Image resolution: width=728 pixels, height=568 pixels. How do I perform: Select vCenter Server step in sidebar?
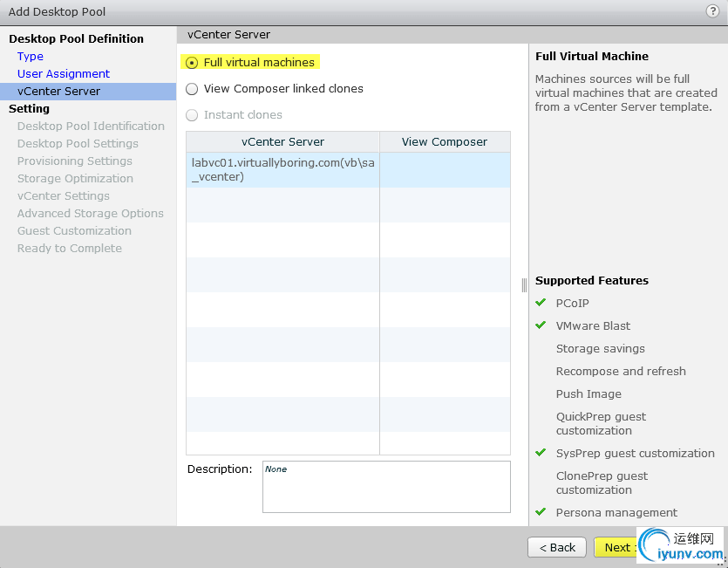(88, 92)
